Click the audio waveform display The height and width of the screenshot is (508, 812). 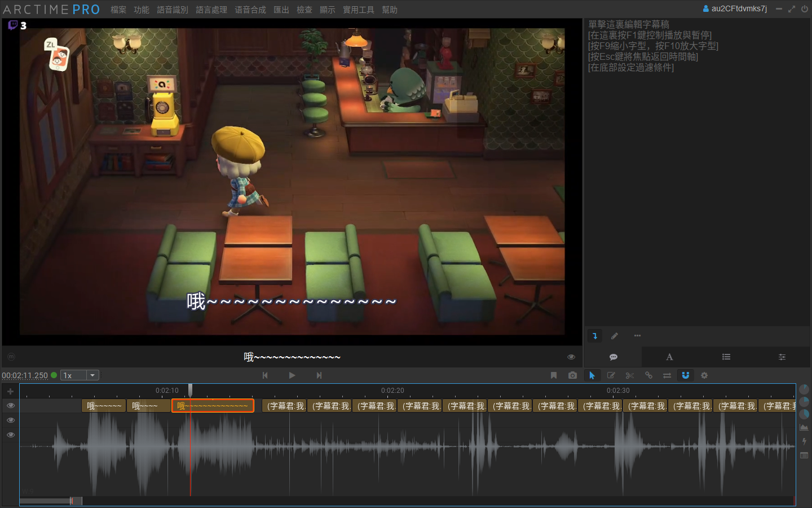click(407, 454)
